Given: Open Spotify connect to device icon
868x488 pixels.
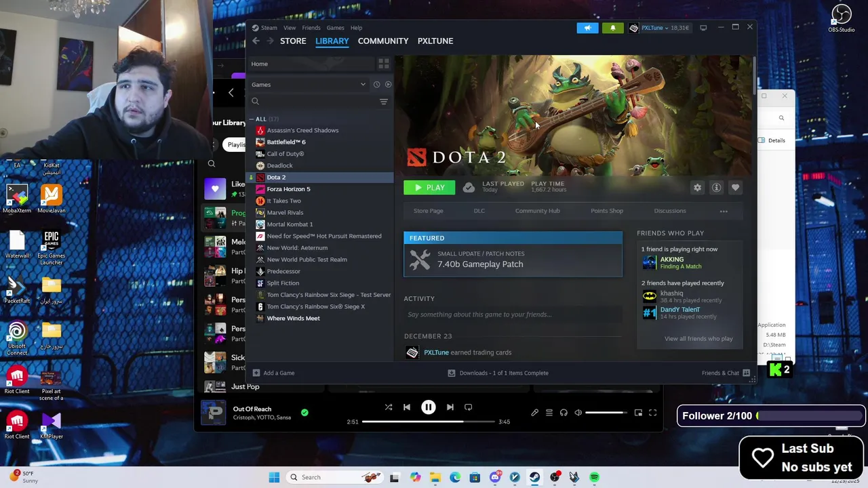Looking at the screenshot, I should [x=564, y=413].
